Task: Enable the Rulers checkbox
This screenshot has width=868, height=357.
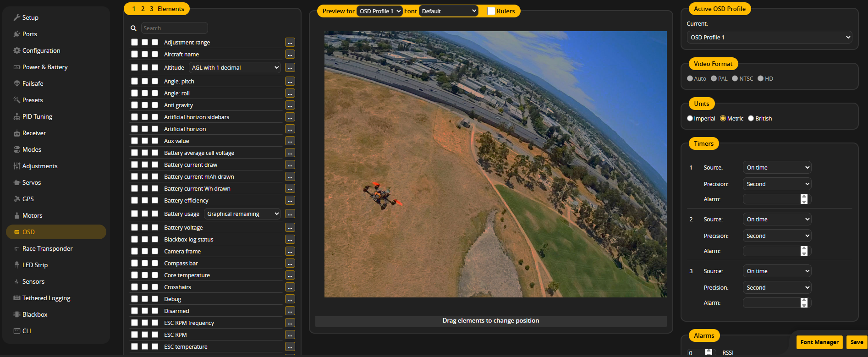Action: pyautogui.click(x=491, y=11)
